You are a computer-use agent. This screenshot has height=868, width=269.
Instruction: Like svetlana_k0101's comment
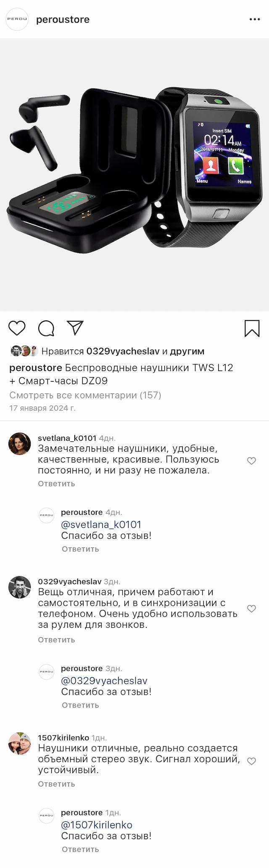tap(251, 461)
